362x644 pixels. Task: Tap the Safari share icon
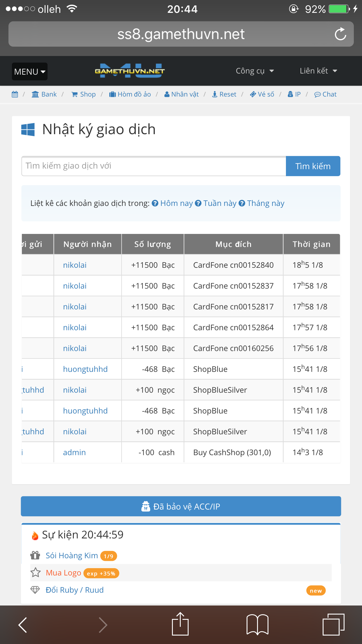[x=180, y=624]
